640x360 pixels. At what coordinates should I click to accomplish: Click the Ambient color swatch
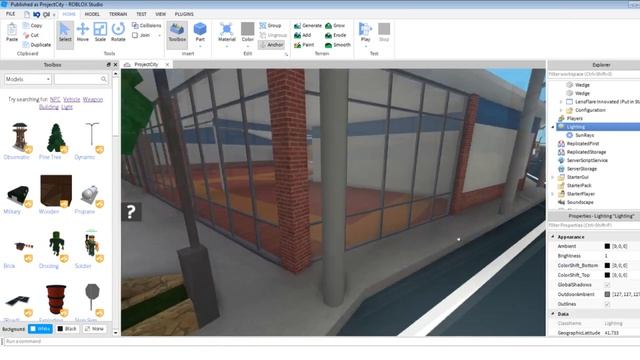point(607,246)
